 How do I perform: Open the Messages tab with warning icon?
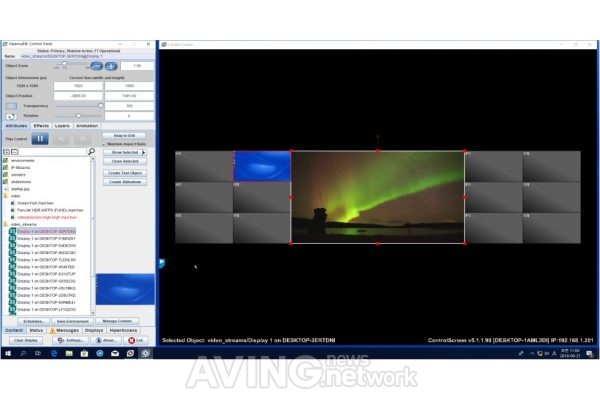[x=64, y=330]
